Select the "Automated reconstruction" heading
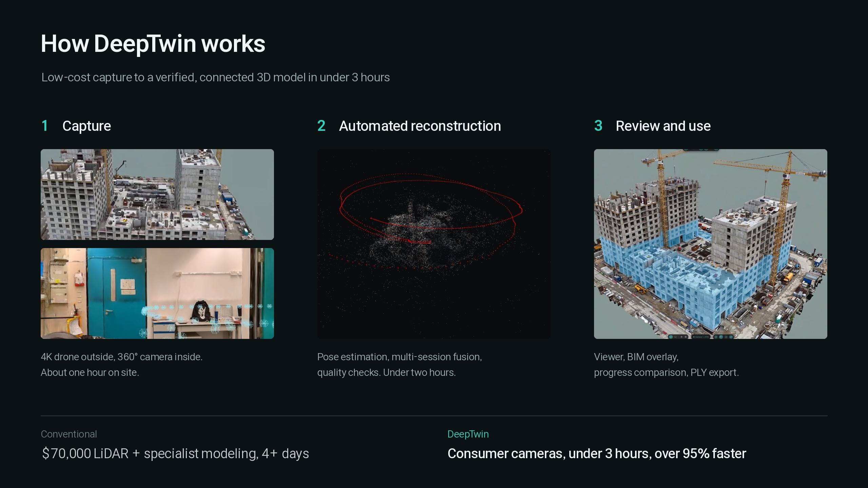The image size is (868, 488). [420, 126]
